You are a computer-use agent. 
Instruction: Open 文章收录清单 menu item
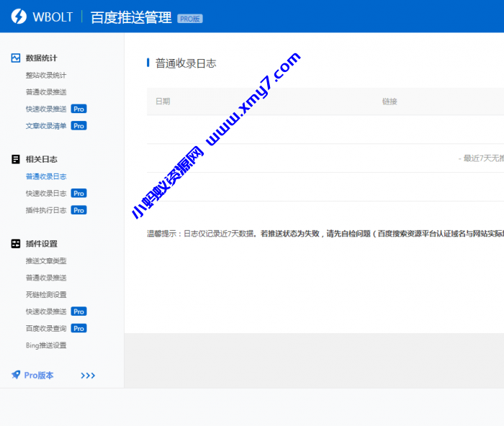46,126
